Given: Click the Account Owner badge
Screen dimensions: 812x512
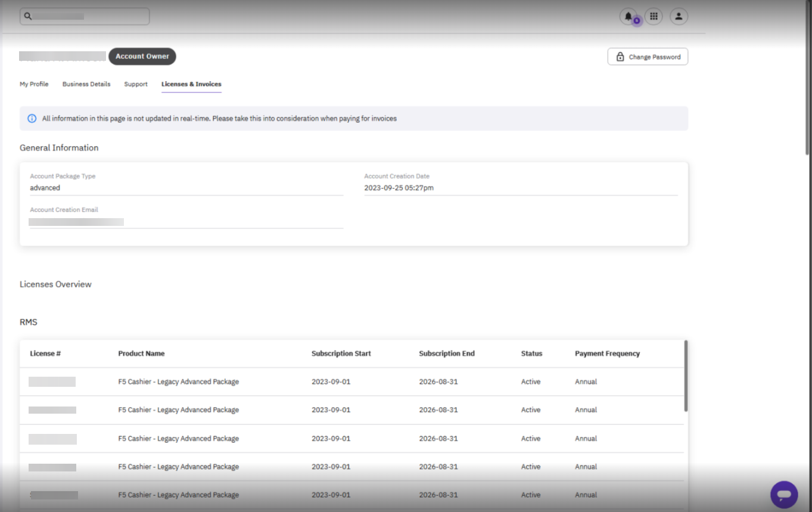Looking at the screenshot, I should (x=142, y=56).
